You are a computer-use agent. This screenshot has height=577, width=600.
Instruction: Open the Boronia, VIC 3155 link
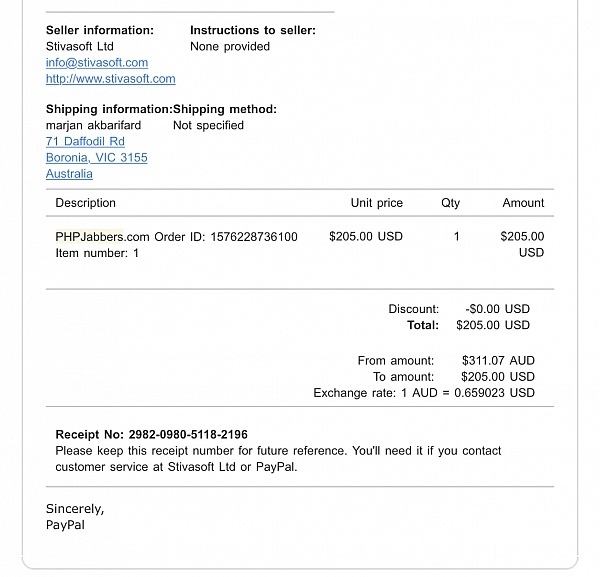pyautogui.click(x=96, y=158)
